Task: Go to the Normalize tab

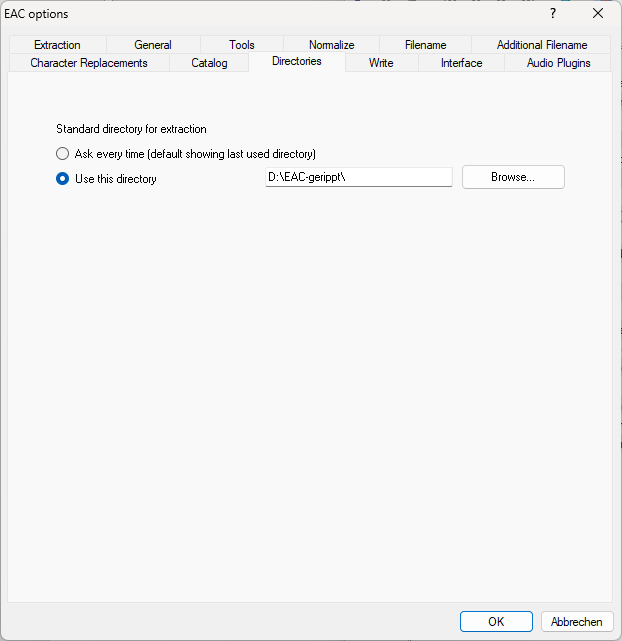Action: point(331,45)
